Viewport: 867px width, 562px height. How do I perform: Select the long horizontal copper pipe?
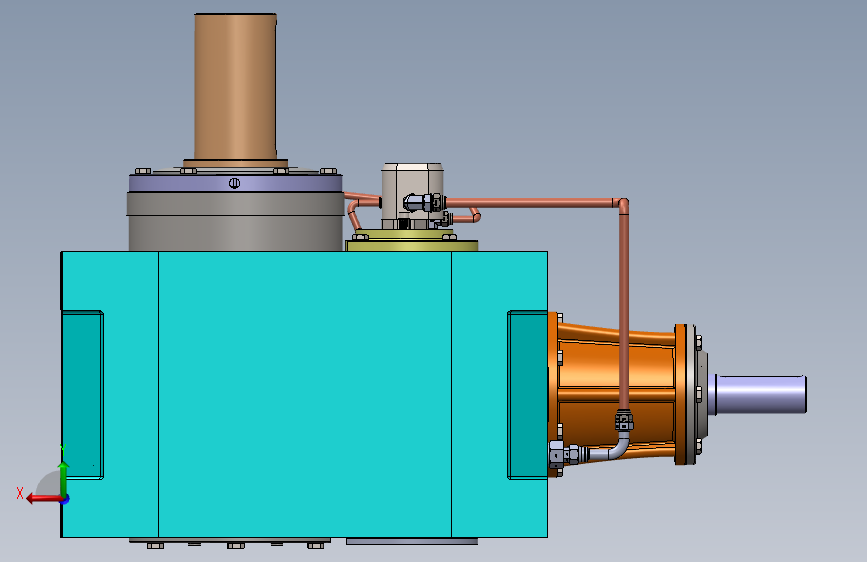click(x=534, y=203)
